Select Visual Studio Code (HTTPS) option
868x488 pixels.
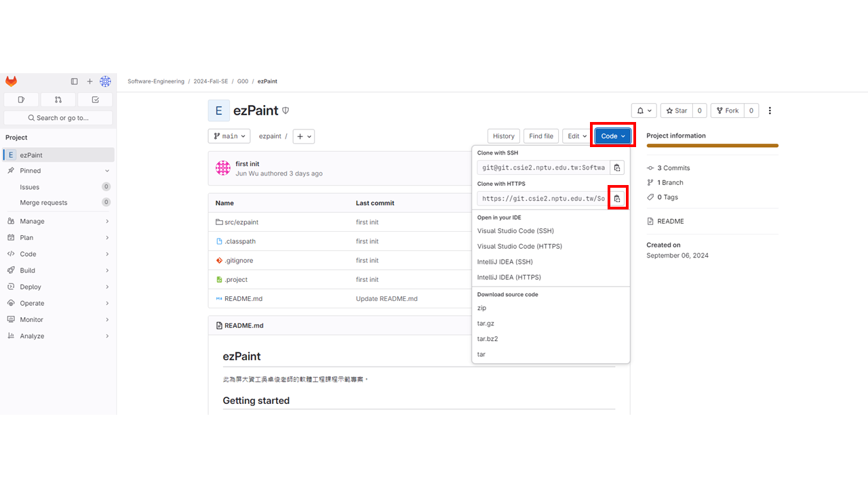519,247
